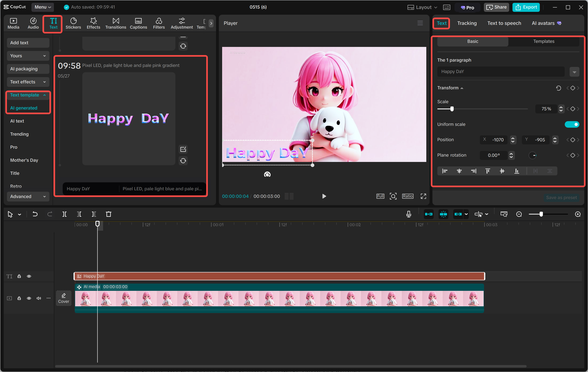Open the Layout dropdown
The height and width of the screenshot is (372, 588).
click(x=422, y=7)
